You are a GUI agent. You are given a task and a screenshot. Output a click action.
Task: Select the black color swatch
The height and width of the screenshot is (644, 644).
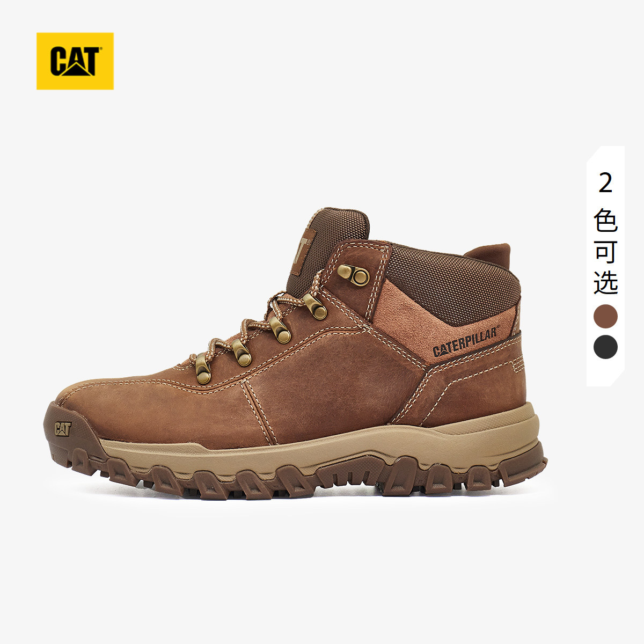tap(605, 347)
